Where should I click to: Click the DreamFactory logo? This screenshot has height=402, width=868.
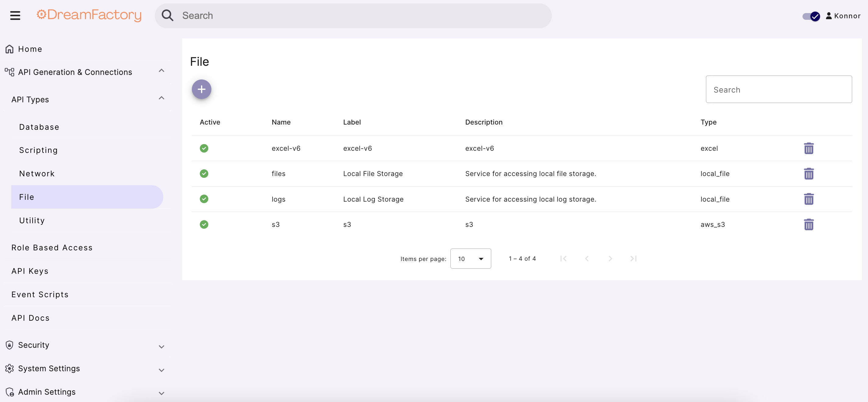point(89,15)
